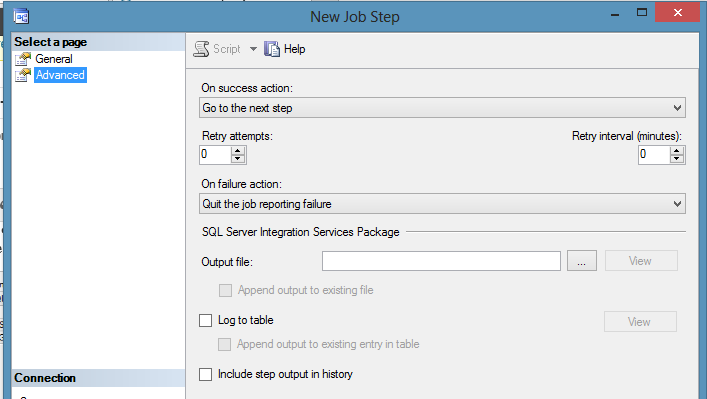Browse for output file with ellipsis button
This screenshot has height=399, width=707.
(582, 261)
